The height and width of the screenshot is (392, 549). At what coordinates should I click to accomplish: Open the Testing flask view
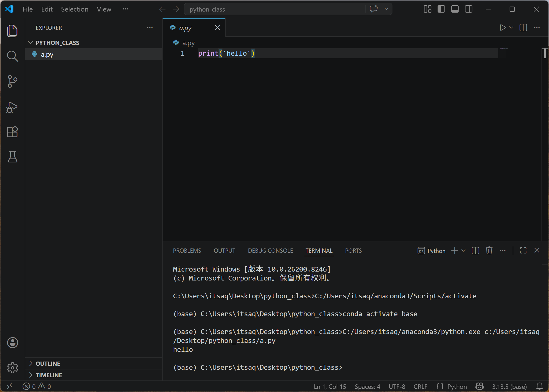coord(12,157)
